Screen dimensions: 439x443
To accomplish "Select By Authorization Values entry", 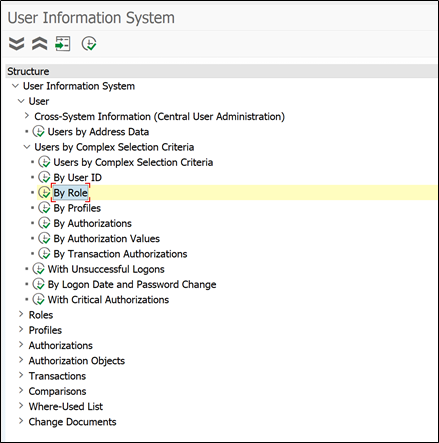I will tap(107, 239).
